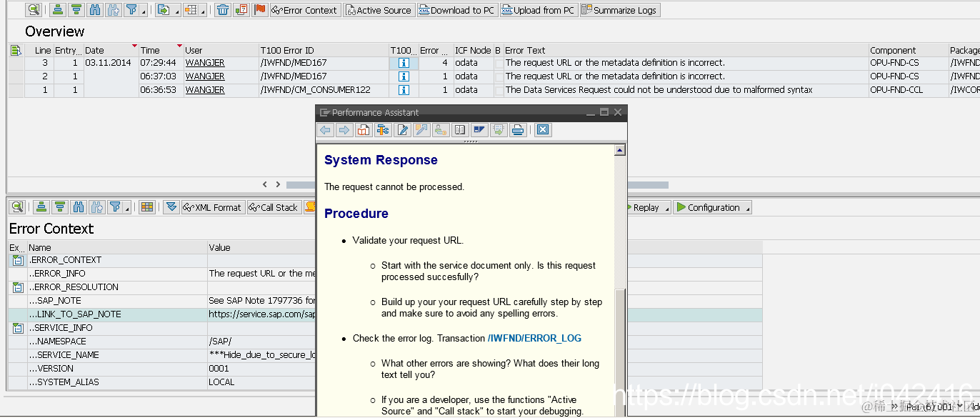
Task: Click the Change Layout grid icon in Overview
Action: (190, 10)
